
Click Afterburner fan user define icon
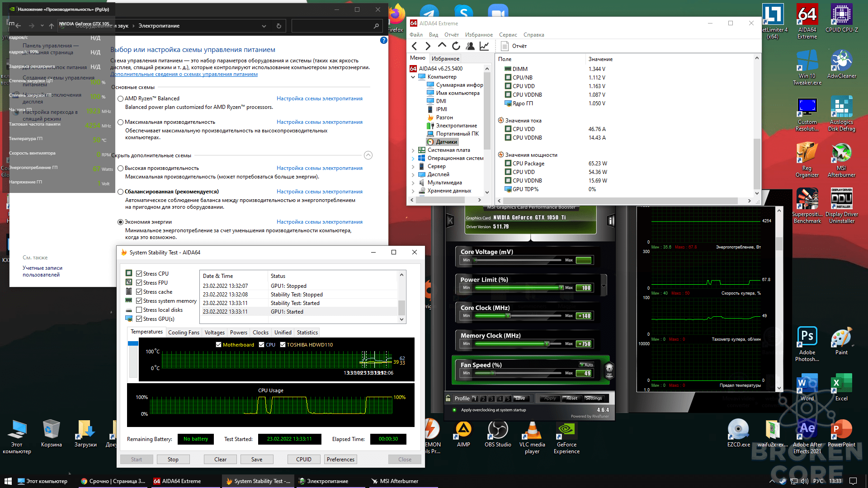[x=609, y=370]
